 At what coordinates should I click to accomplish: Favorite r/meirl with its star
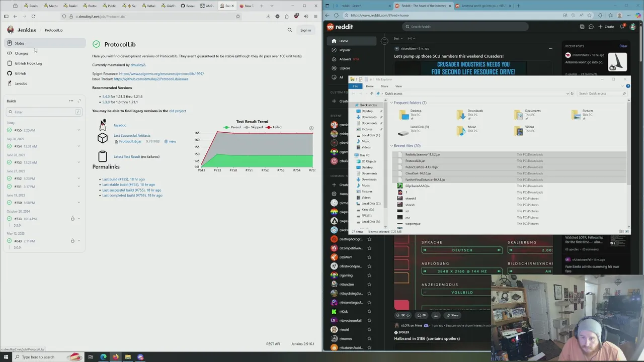click(369, 330)
